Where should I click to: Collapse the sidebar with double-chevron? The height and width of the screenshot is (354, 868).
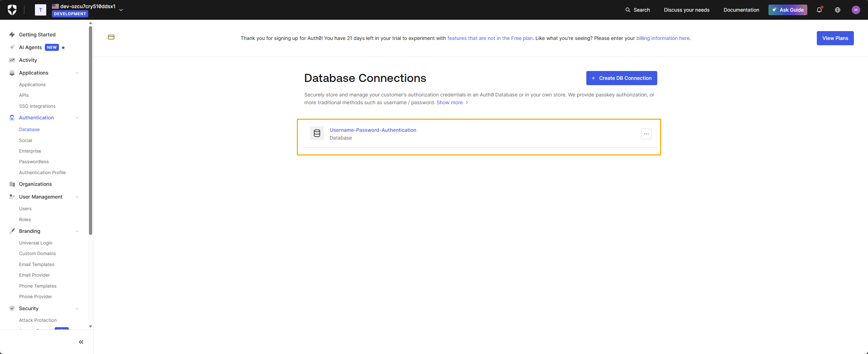pyautogui.click(x=81, y=342)
